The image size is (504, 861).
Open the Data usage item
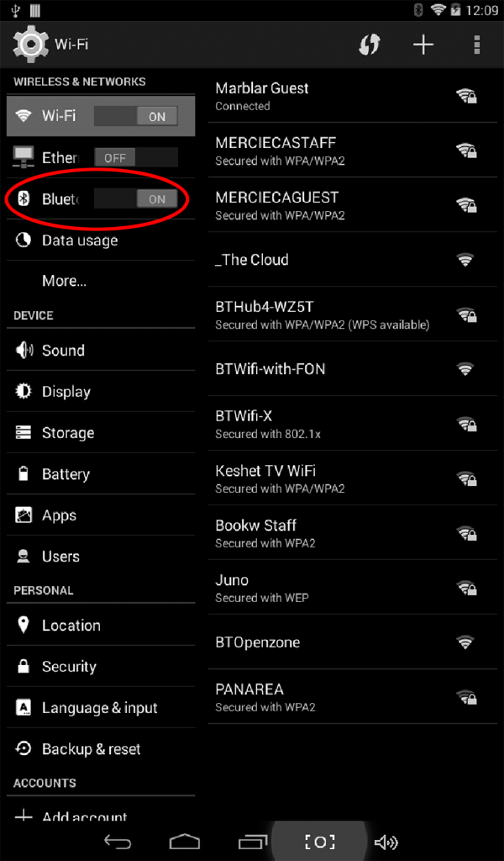point(101,240)
